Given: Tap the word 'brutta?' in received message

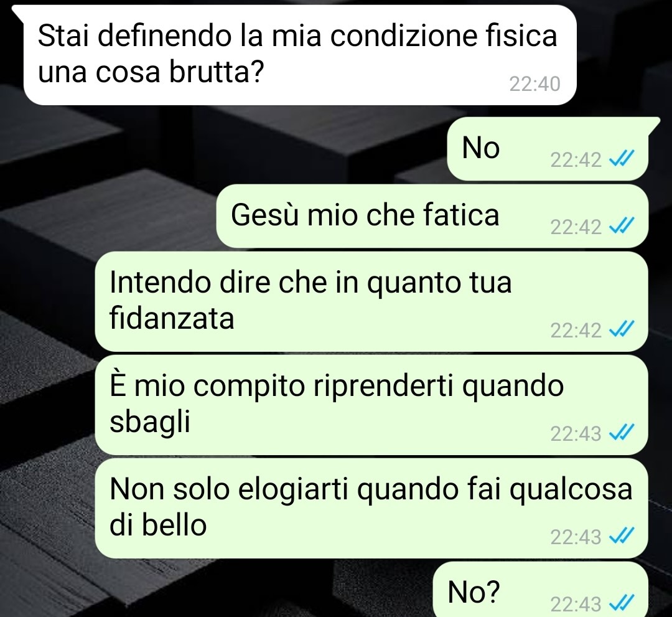Looking at the screenshot, I should click(215, 72).
